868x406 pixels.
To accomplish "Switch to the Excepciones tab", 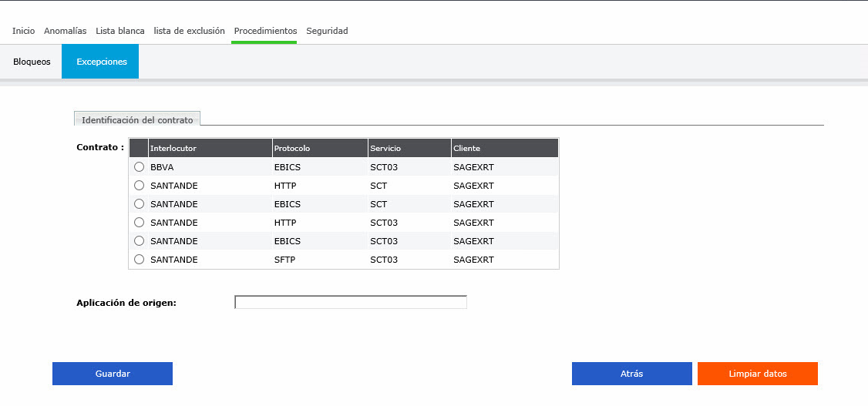I will coord(101,62).
